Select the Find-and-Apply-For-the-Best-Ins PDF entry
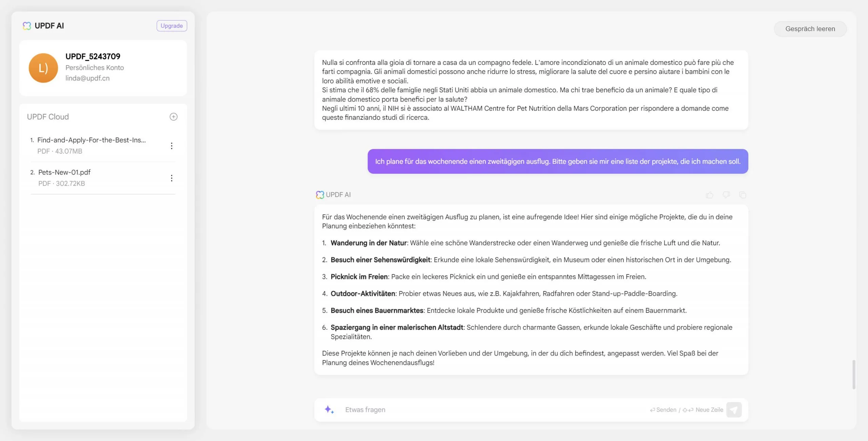 pyautogui.click(x=92, y=139)
